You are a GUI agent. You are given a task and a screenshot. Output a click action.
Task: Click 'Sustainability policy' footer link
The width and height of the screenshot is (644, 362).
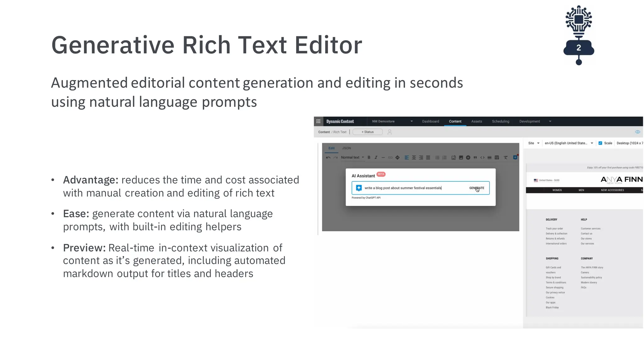coord(591,277)
